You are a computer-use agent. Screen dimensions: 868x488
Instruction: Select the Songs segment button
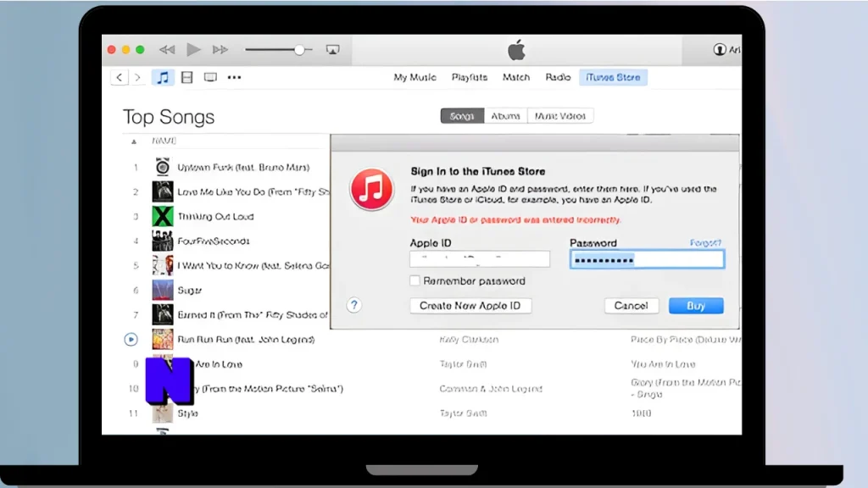pos(462,116)
